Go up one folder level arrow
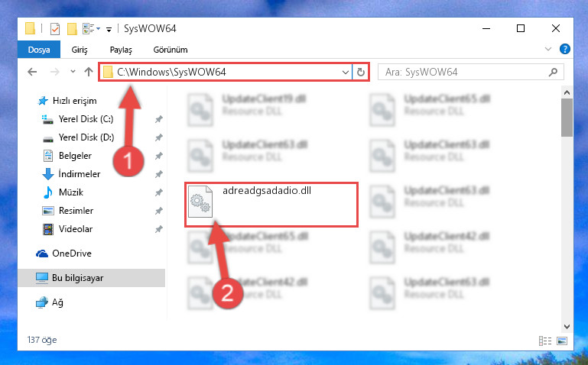Image resolution: width=588 pixels, height=365 pixels. tap(89, 72)
